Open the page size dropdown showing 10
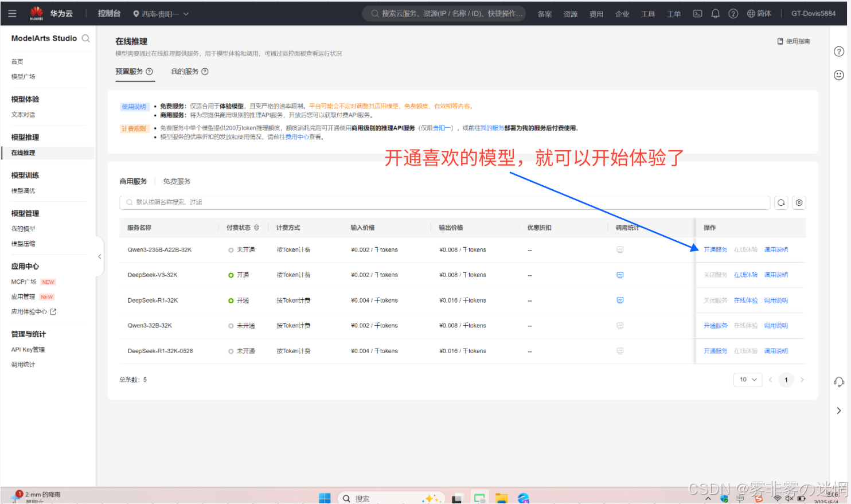The width and height of the screenshot is (851, 504). tap(748, 380)
